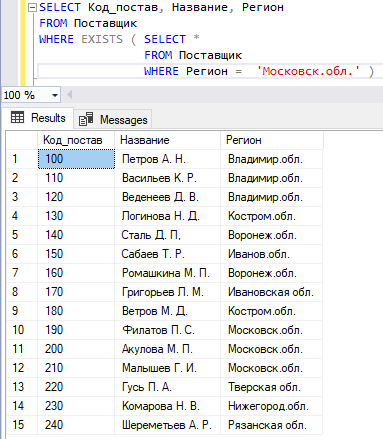This screenshot has height=439, width=383.
Task: Click the 'Московск.обл.' string in the query
Action: (308, 71)
